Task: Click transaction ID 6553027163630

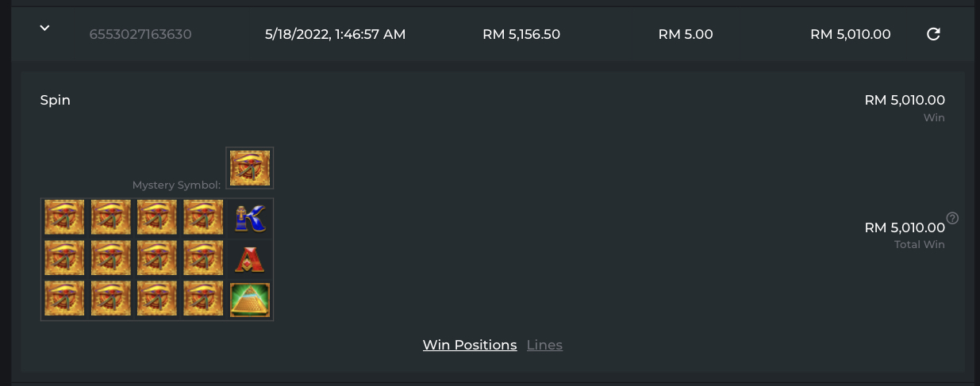Action: [140, 34]
